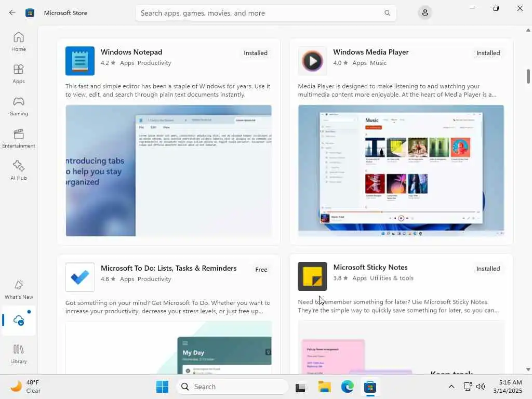Viewport: 532px width, 399px height.
Task: Click the search magnifier icon in the Store
Action: click(x=387, y=13)
